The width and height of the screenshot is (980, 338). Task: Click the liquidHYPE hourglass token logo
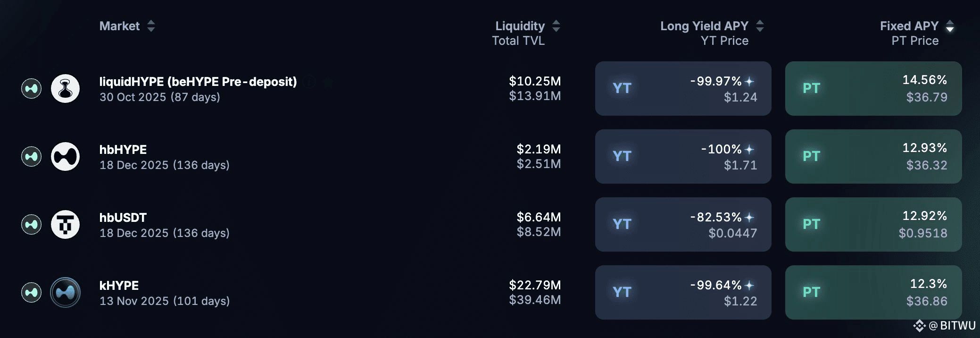pos(65,88)
